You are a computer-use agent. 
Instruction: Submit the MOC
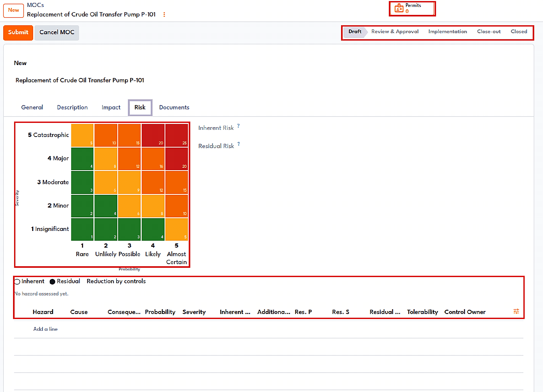tap(18, 32)
